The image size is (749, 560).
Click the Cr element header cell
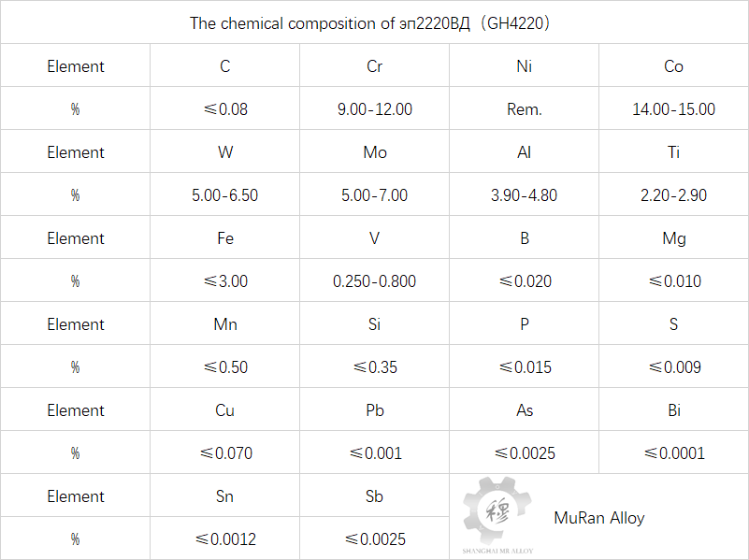374,66
